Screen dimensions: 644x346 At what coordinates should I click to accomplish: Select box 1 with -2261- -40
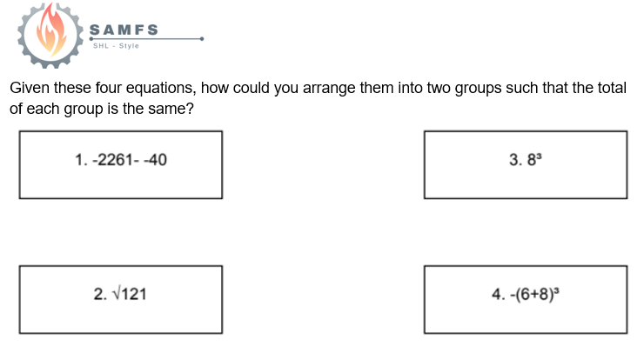coord(121,165)
